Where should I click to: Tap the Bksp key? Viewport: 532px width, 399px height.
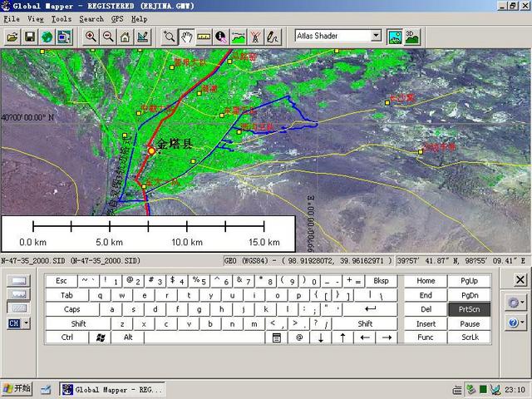[x=381, y=281]
